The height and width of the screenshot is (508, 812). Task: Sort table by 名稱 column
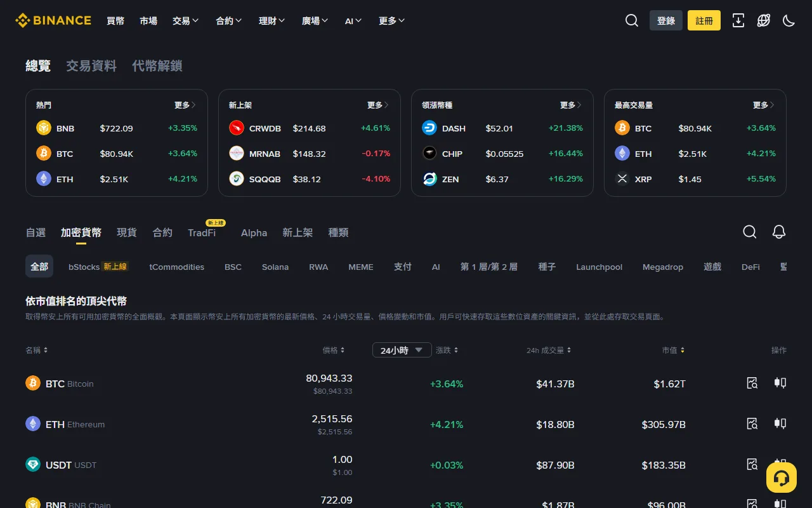[x=37, y=350]
